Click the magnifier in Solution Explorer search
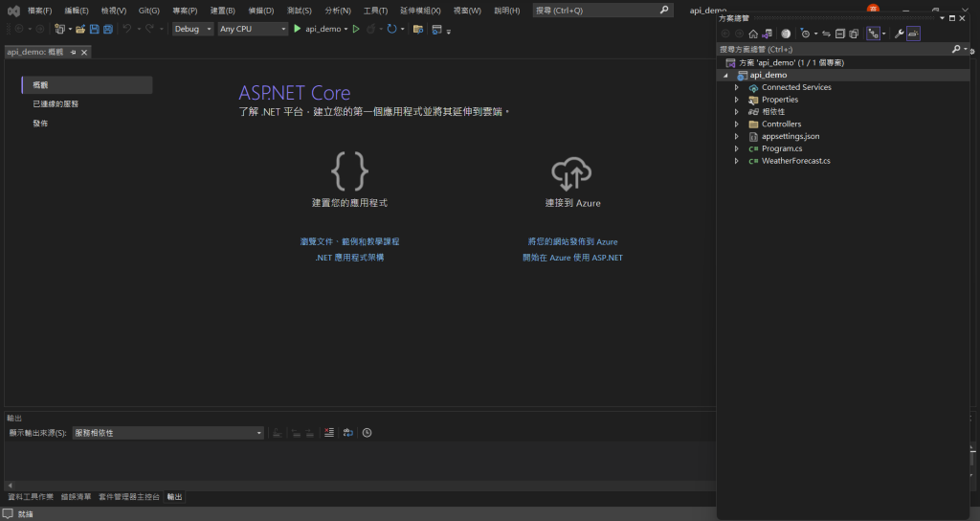 (956, 49)
